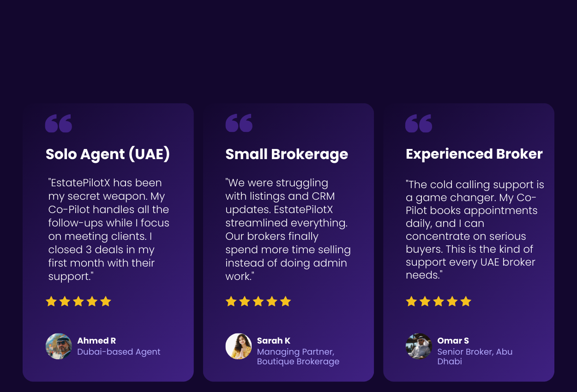This screenshot has width=577, height=392.
Task: Click the fifth star in Omar's rating
Action: (466, 302)
